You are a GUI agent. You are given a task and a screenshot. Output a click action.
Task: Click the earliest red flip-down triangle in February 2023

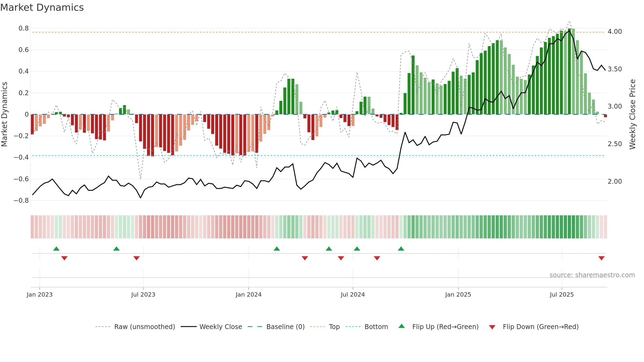pos(64,258)
